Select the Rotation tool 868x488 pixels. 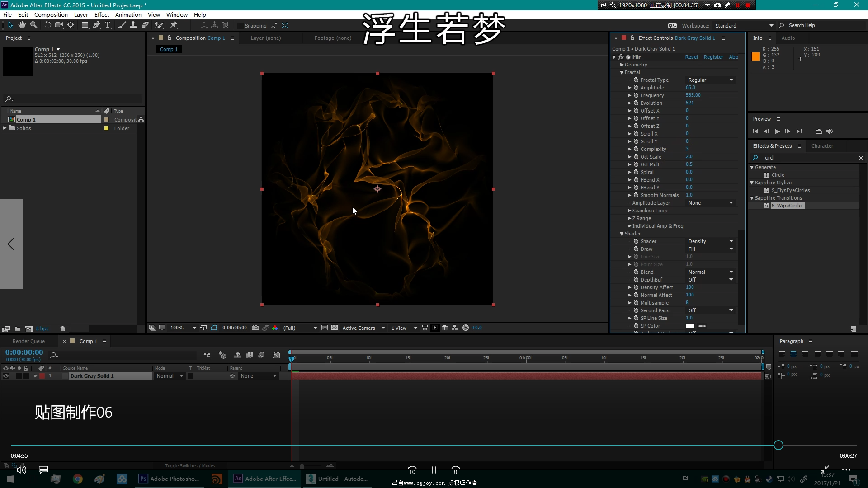click(47, 25)
